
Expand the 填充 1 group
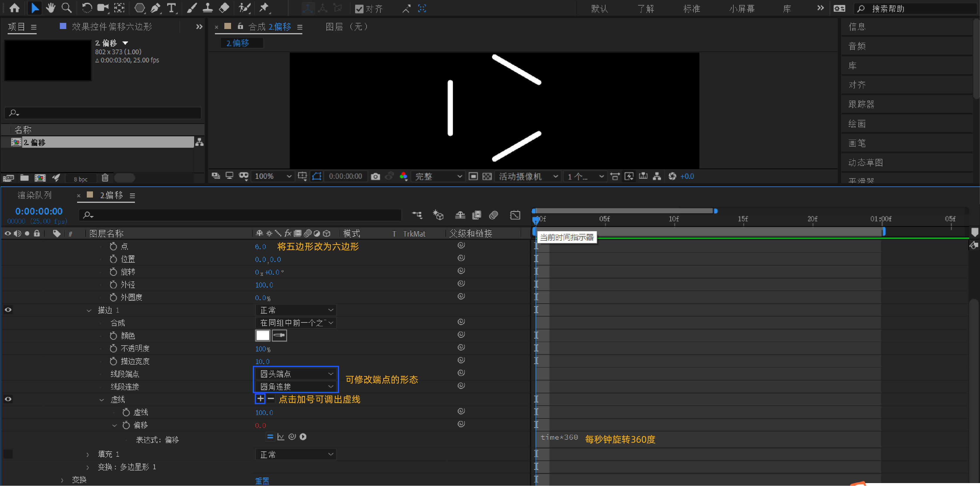point(87,454)
